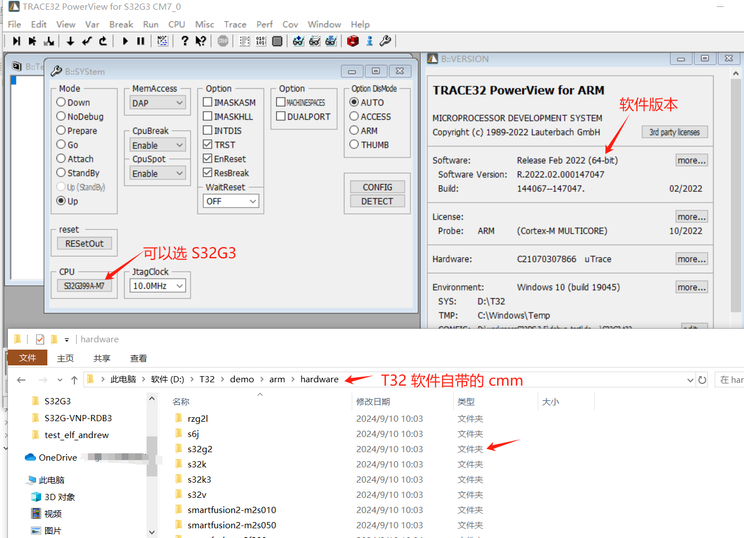Expand the Explorer address bar history dropdown

click(690, 380)
